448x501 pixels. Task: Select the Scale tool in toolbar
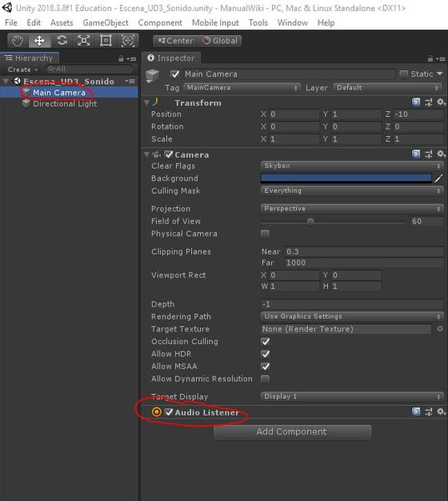point(83,41)
